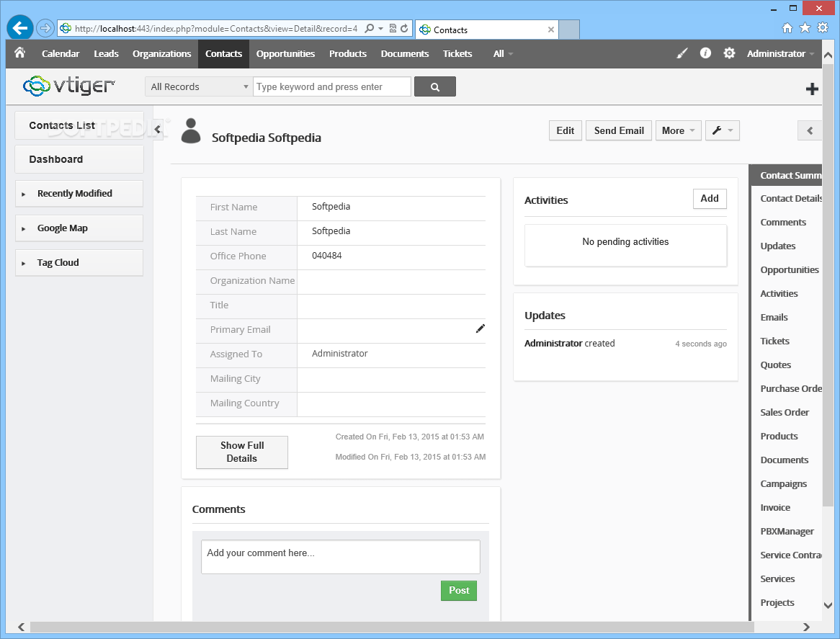This screenshot has height=639, width=840.
Task: Click the horizontal scrollbar right arrow
Action: tap(806, 627)
